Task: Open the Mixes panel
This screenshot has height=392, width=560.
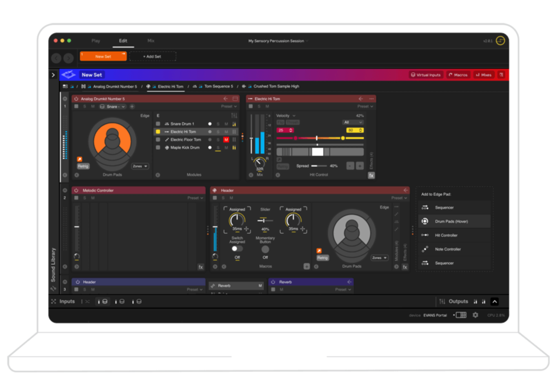Action: (484, 75)
